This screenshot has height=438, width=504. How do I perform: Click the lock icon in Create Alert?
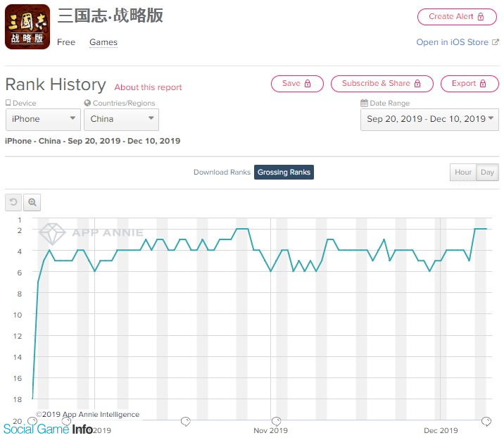point(481,17)
